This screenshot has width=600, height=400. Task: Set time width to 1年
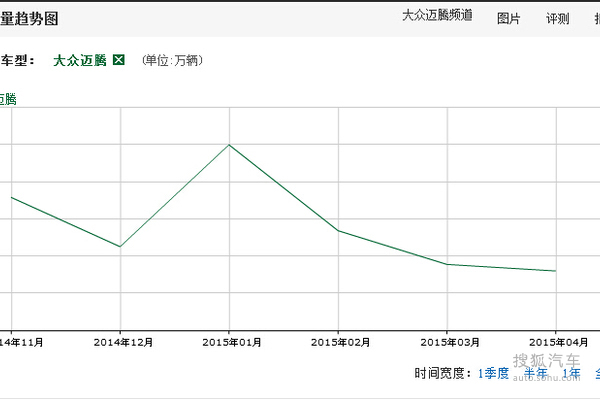pyautogui.click(x=571, y=373)
